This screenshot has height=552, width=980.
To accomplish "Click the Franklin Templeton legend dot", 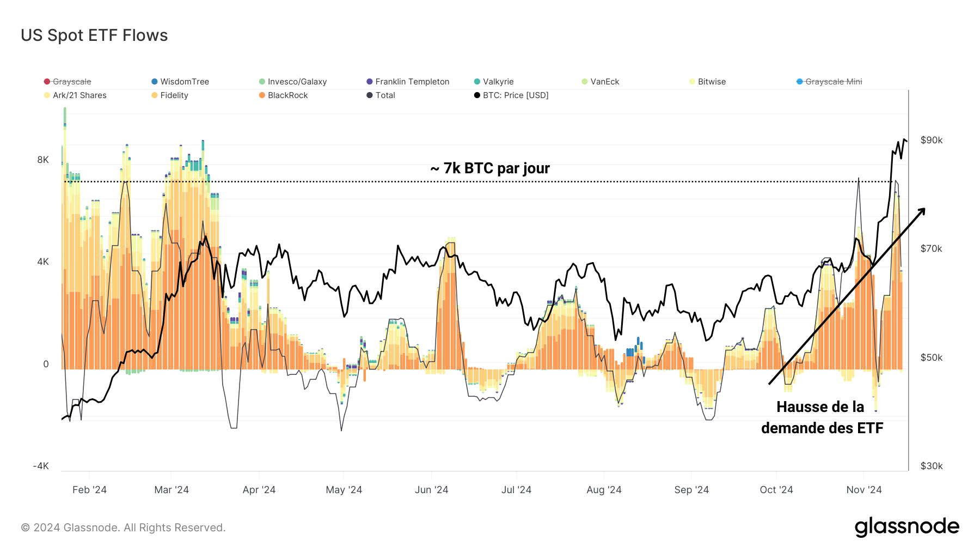I will click(370, 81).
